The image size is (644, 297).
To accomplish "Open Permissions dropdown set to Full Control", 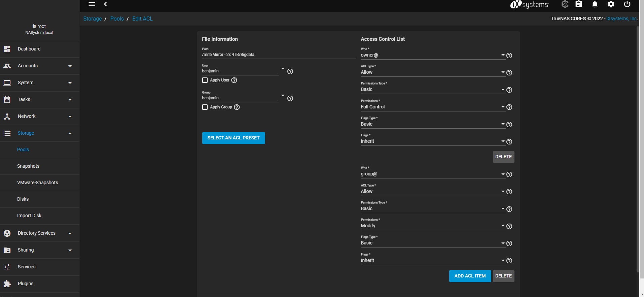I will (x=433, y=107).
